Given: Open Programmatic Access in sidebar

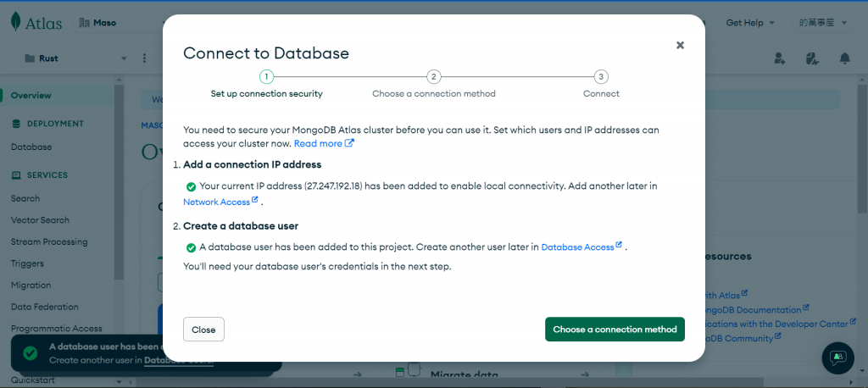Looking at the screenshot, I should (57, 328).
